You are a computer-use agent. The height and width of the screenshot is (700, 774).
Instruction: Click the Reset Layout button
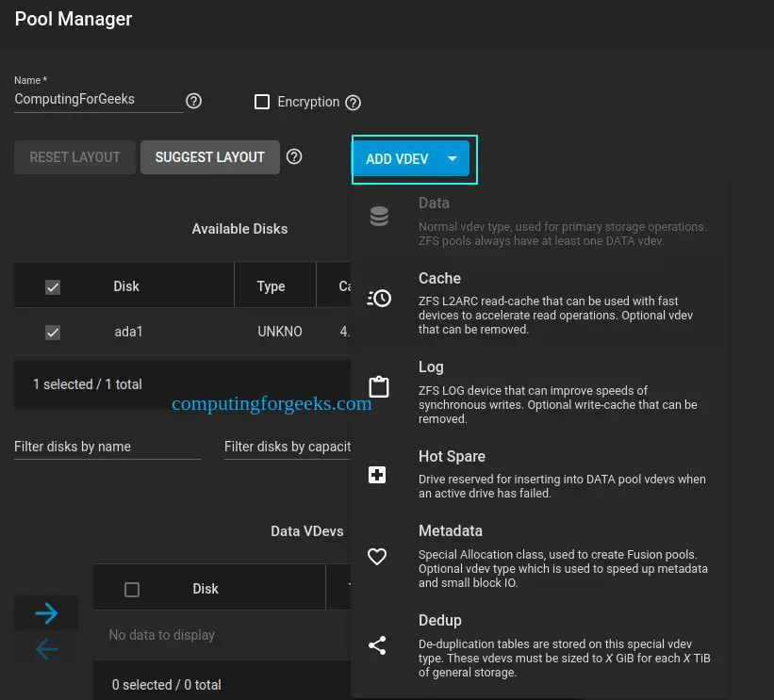click(75, 157)
